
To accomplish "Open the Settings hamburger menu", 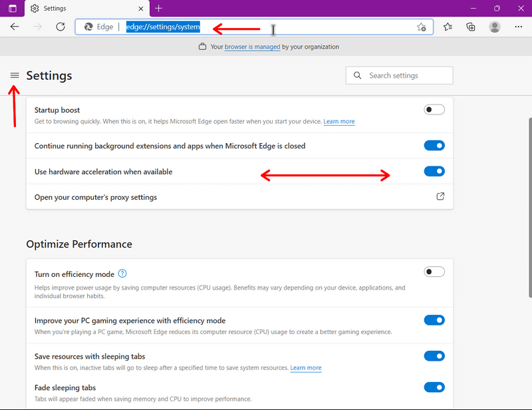I will (x=15, y=75).
